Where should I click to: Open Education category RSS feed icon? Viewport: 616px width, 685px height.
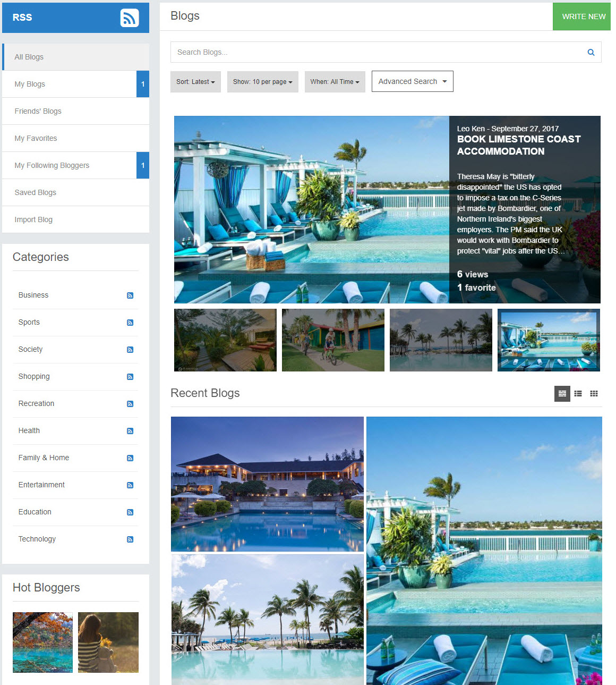130,512
